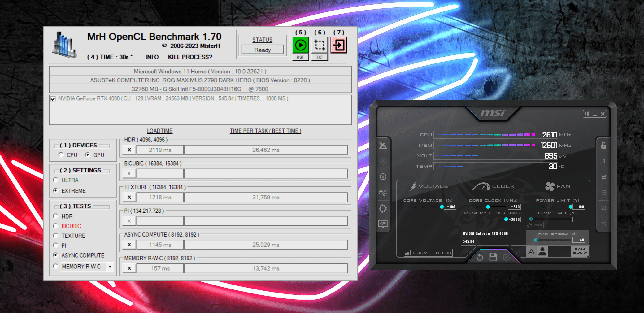Image resolution: width=644 pixels, height=313 pixels.
Task: Select the TEXTURE test radio button
Action: pos(56,236)
